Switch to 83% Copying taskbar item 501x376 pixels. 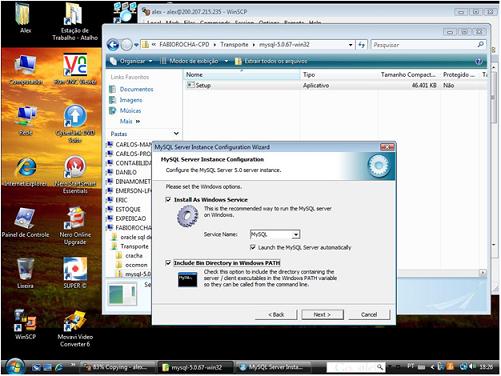117,367
